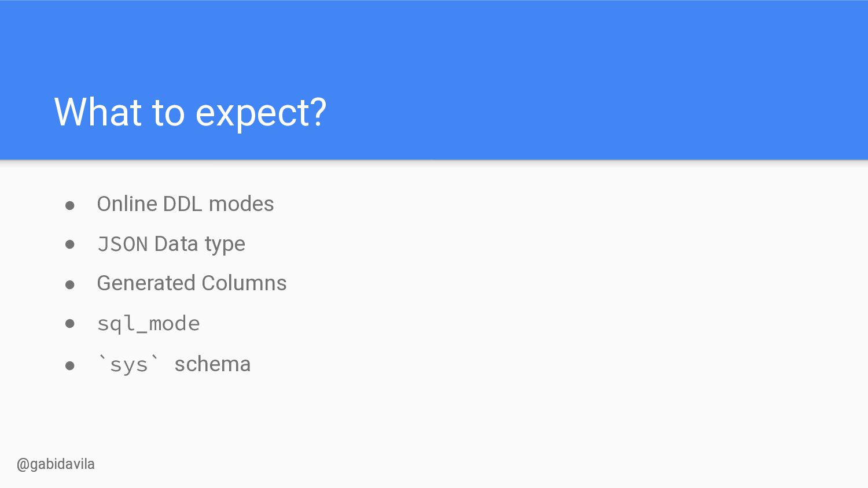Click the bullet dot before Online DDL modes
Screen dimensions: 868x488
[70, 205]
